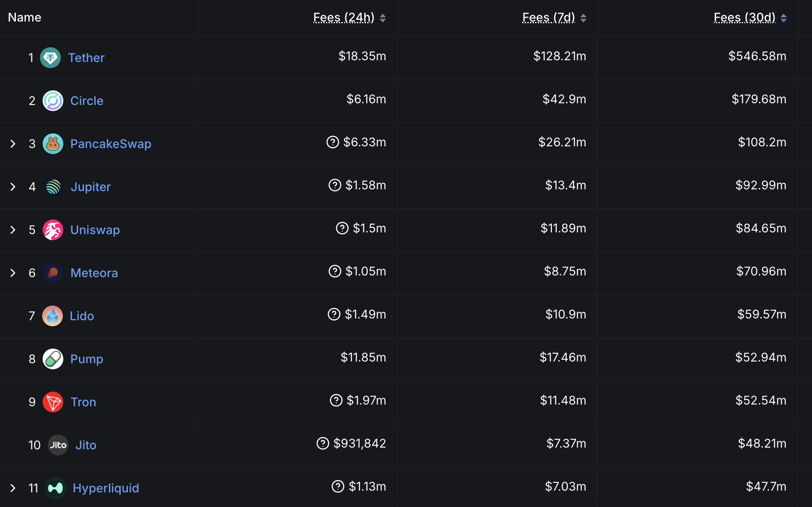Click the help icon next to Jito's $931,842
The height and width of the screenshot is (507, 812).
click(x=322, y=443)
